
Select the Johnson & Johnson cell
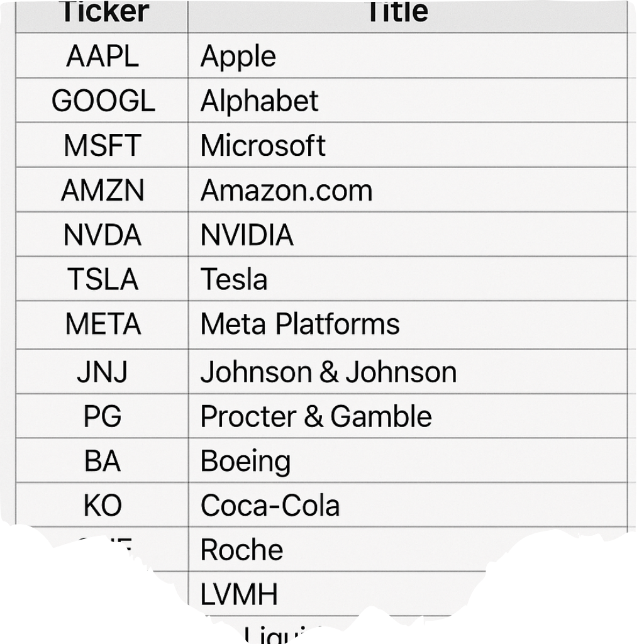[x=328, y=372]
